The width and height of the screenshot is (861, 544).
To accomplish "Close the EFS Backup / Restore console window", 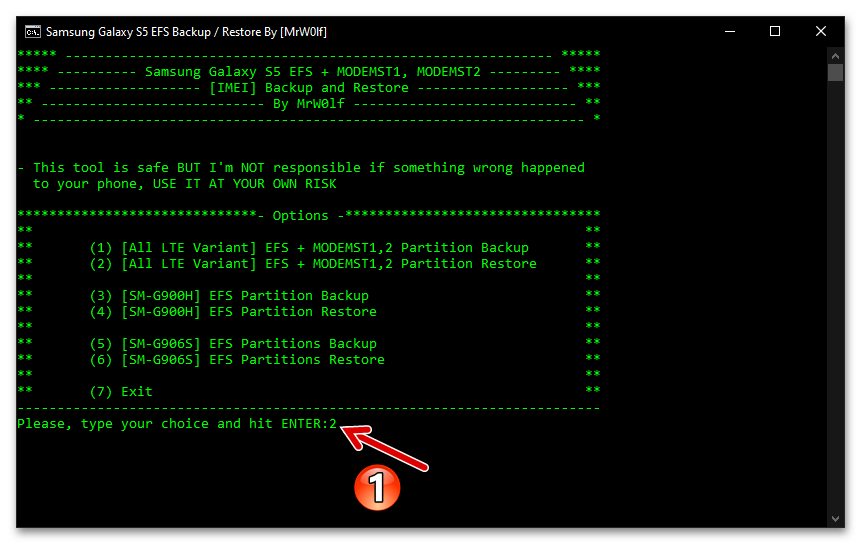I will [820, 31].
